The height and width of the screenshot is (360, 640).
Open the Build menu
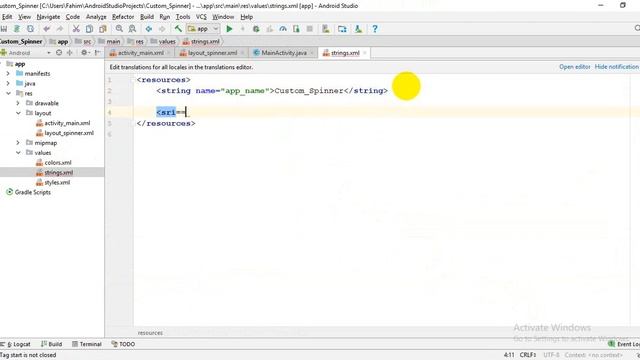[147, 17]
